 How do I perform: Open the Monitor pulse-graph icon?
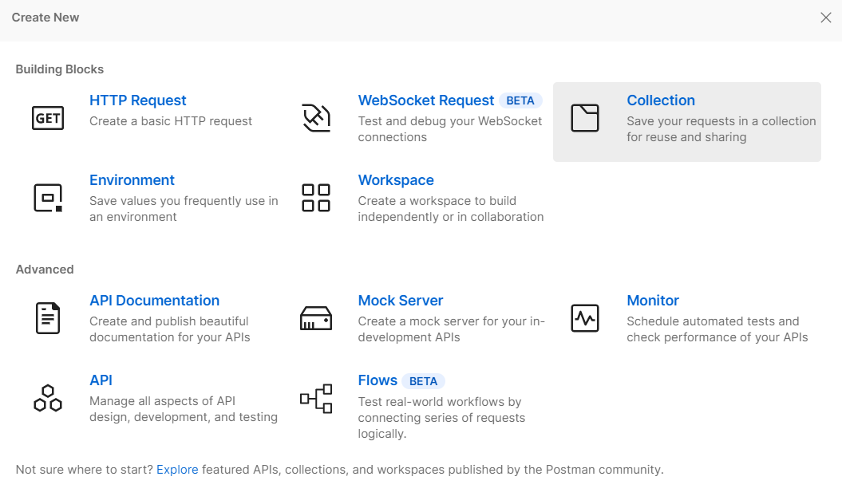click(x=584, y=318)
